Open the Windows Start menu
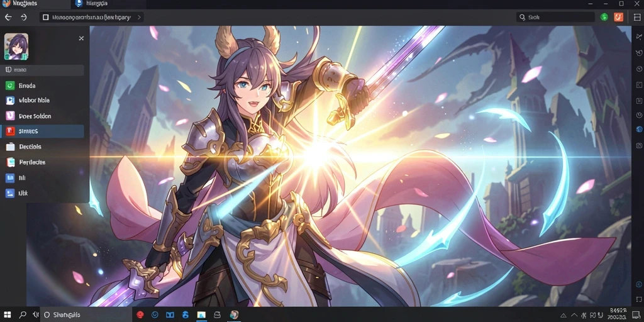 [x=8, y=315]
